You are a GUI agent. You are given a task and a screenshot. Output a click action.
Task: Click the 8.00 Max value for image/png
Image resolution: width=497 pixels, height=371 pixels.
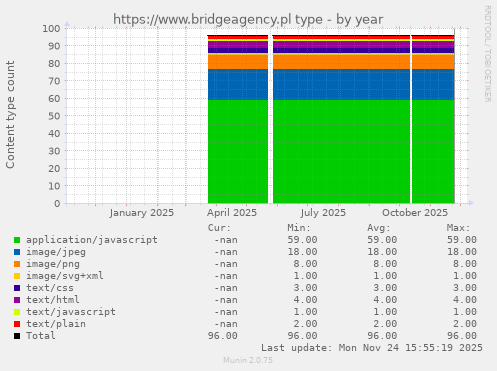(465, 264)
